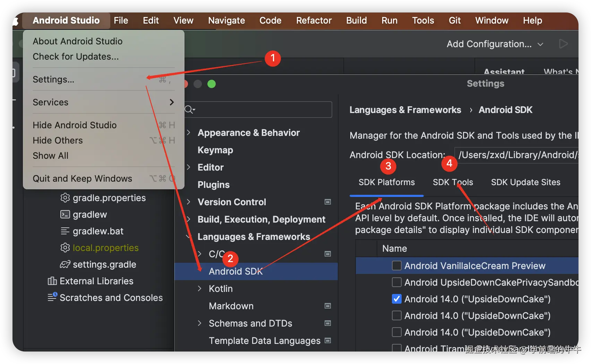Click the gear icon beside gradle.properties
This screenshot has height=364, width=591.
pyautogui.click(x=65, y=198)
